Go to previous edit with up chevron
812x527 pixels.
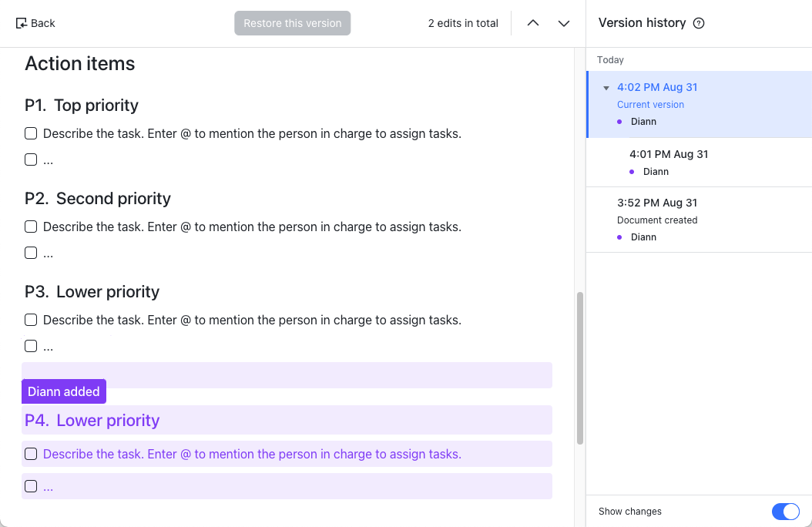click(x=532, y=23)
